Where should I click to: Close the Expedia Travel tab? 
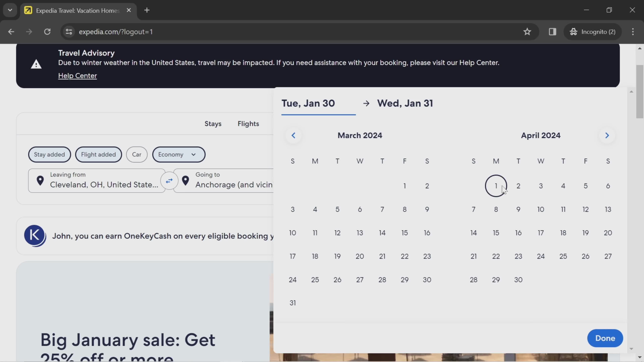[129, 10]
